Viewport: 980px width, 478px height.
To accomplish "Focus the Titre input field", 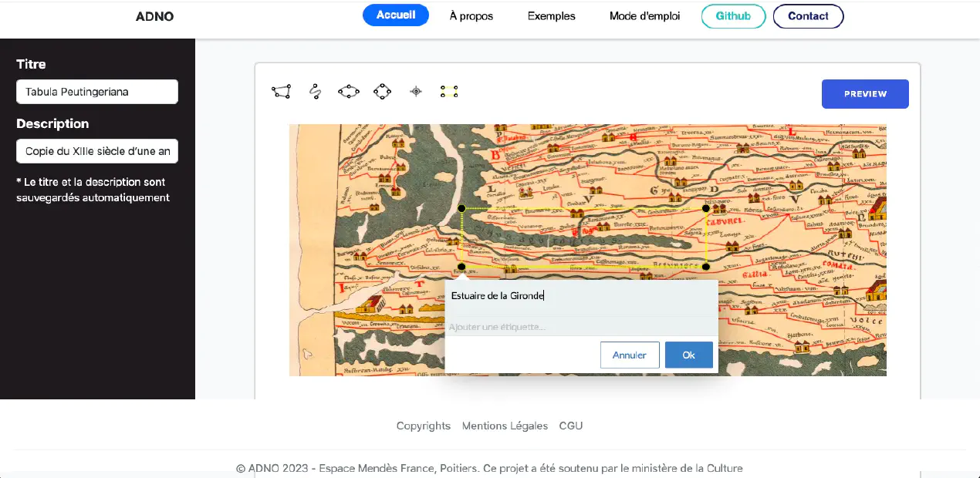I will tap(97, 92).
